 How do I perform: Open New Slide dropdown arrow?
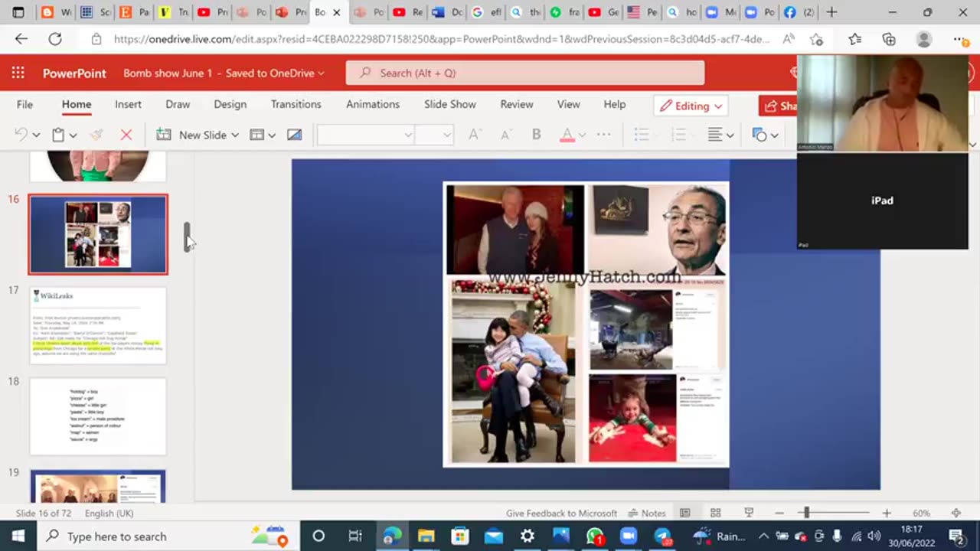234,135
